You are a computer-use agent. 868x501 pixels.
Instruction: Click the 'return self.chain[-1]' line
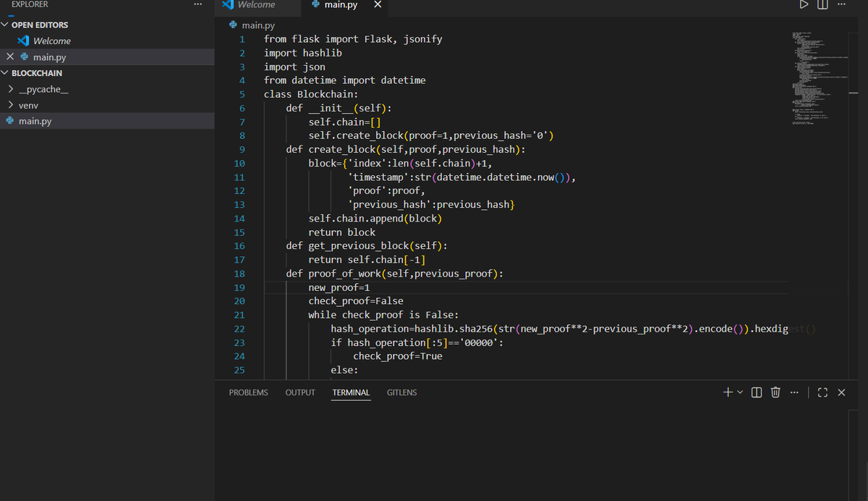(367, 259)
